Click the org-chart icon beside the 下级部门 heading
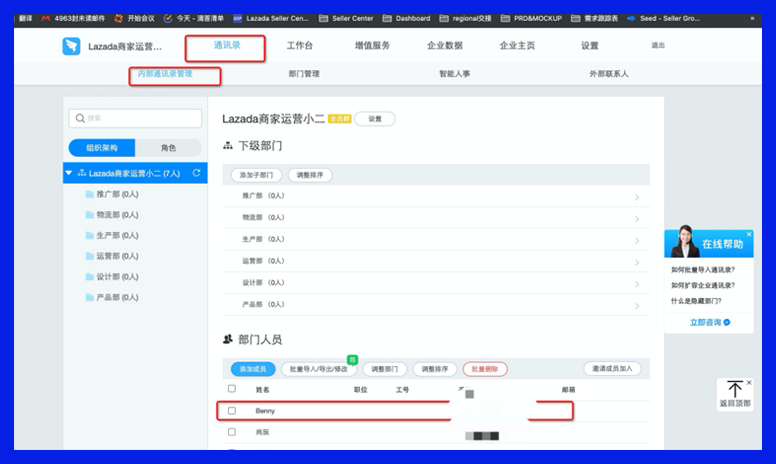 tap(228, 145)
